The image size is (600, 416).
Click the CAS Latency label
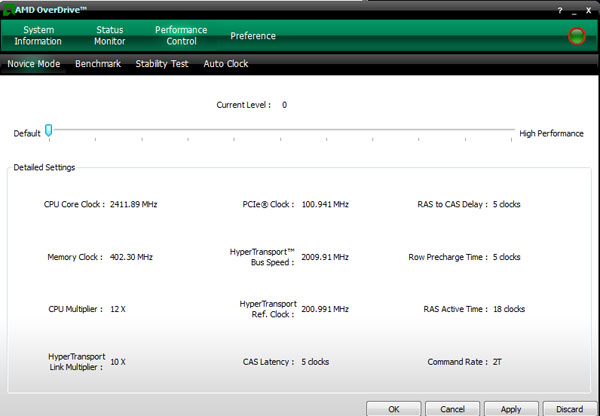[269, 362]
